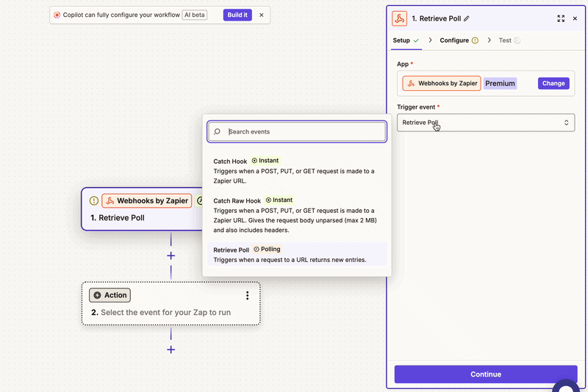Click 'Select the event for your Zap to run'
This screenshot has height=392, width=588.
click(x=166, y=312)
